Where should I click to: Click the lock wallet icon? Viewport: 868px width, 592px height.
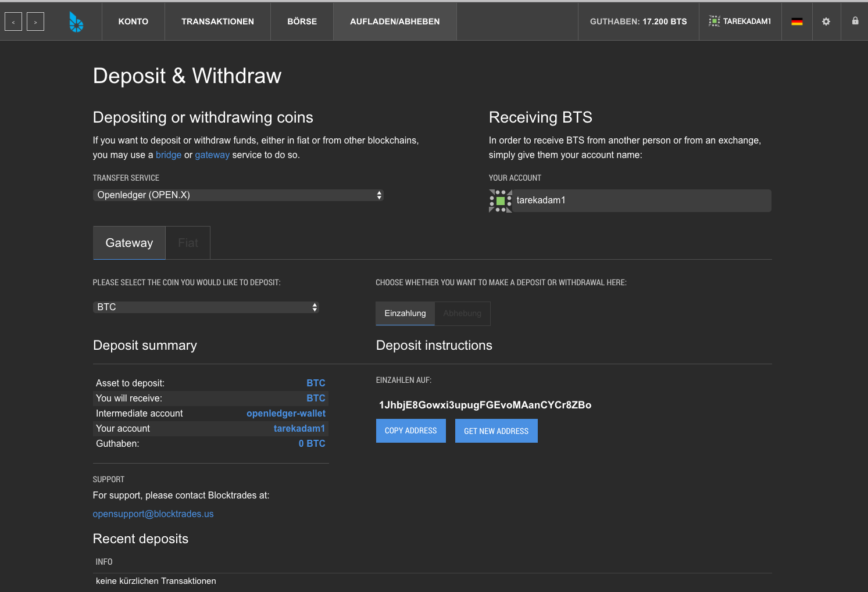pyautogui.click(x=855, y=21)
